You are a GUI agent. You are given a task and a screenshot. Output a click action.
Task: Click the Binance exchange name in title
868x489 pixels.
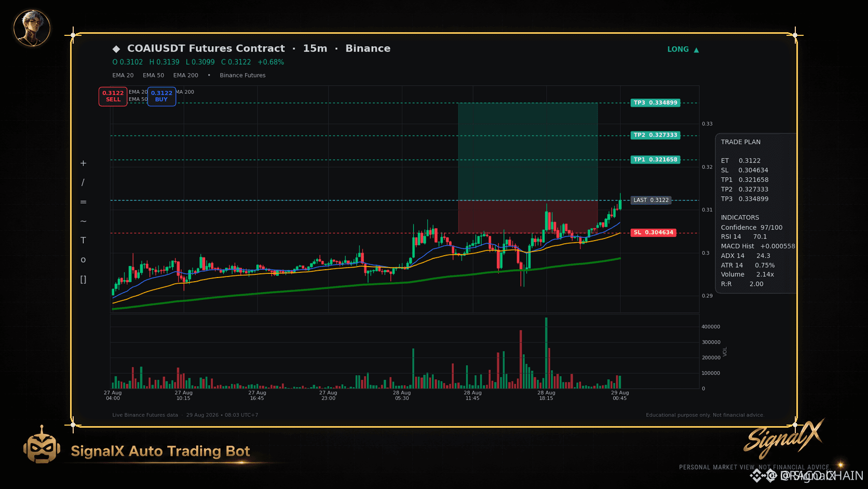point(368,48)
